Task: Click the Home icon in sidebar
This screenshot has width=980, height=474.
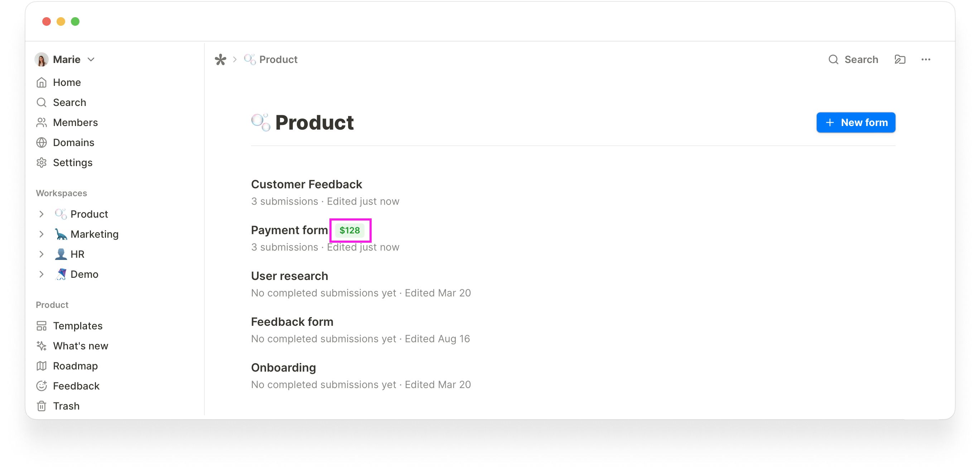Action: point(42,83)
